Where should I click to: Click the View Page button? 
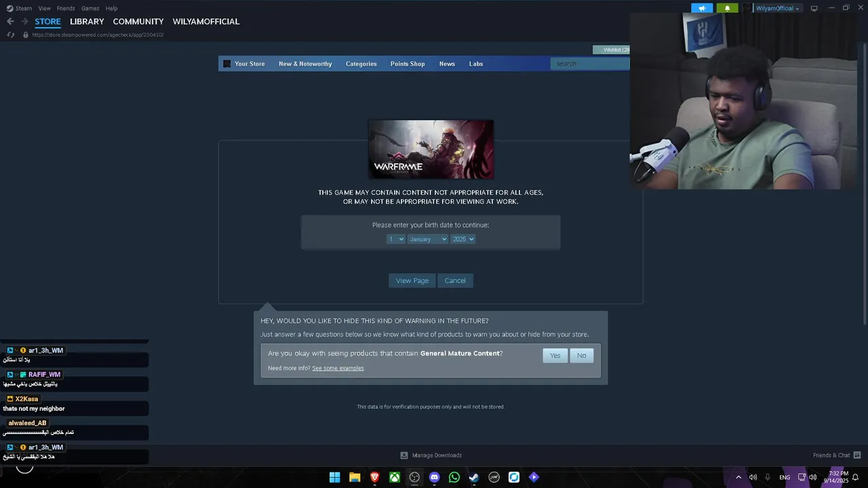pyautogui.click(x=412, y=281)
